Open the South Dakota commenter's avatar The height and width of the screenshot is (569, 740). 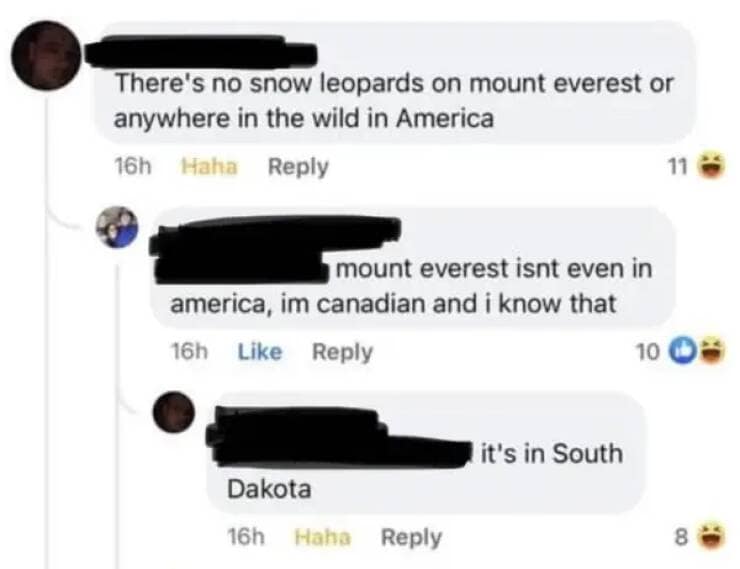[173, 412]
